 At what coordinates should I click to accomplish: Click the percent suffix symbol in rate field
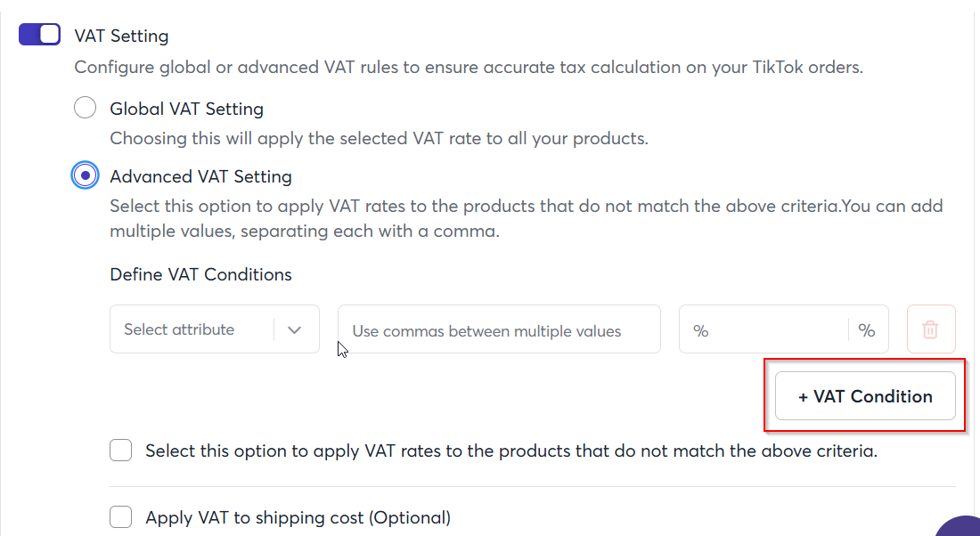pos(866,329)
